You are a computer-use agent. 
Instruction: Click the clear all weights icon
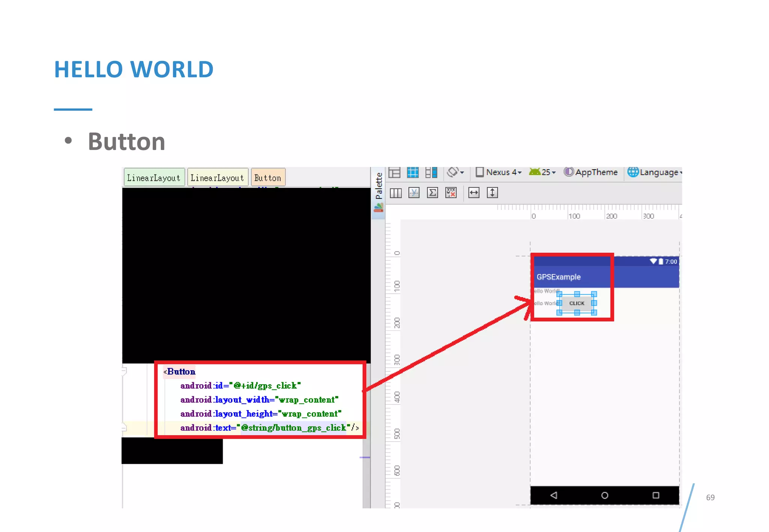(x=451, y=193)
